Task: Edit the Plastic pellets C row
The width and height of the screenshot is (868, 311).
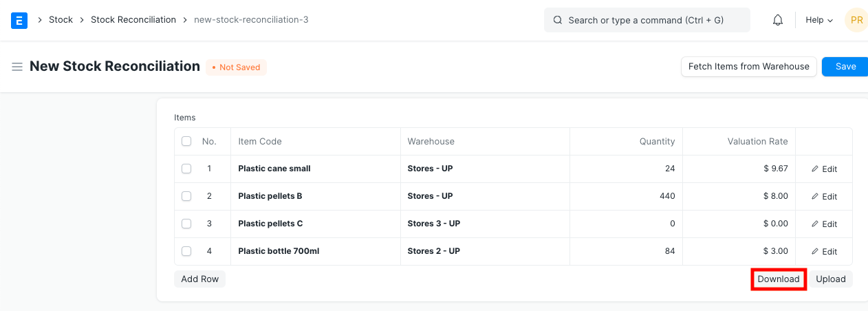Action: (x=824, y=224)
